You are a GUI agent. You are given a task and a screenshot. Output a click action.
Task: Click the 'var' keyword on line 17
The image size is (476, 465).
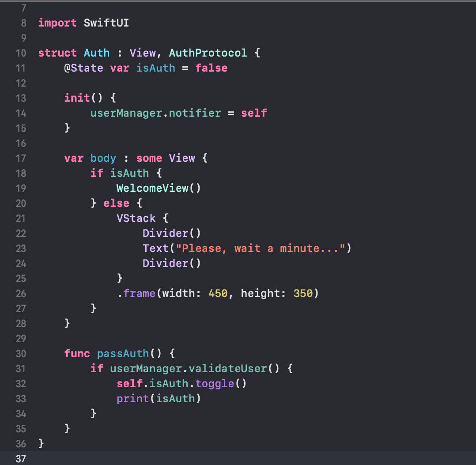pyautogui.click(x=74, y=158)
